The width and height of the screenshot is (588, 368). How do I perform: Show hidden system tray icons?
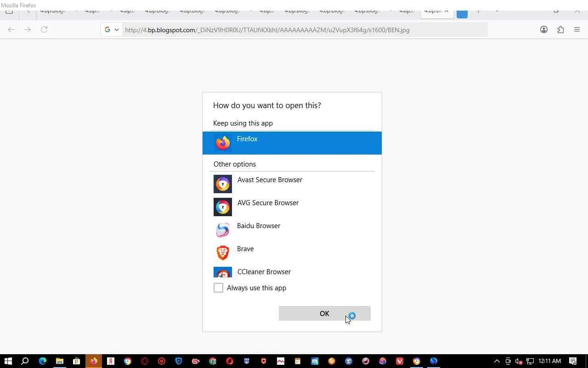click(x=497, y=361)
